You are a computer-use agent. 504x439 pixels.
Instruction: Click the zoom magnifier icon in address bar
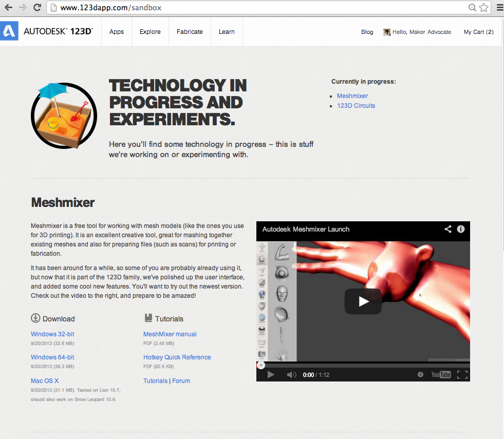pyautogui.click(x=472, y=7)
